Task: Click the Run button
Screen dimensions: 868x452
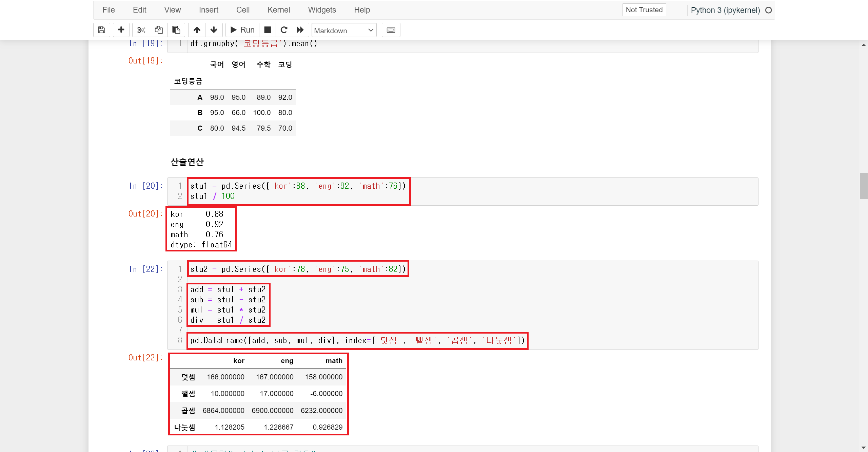Action: (x=242, y=30)
